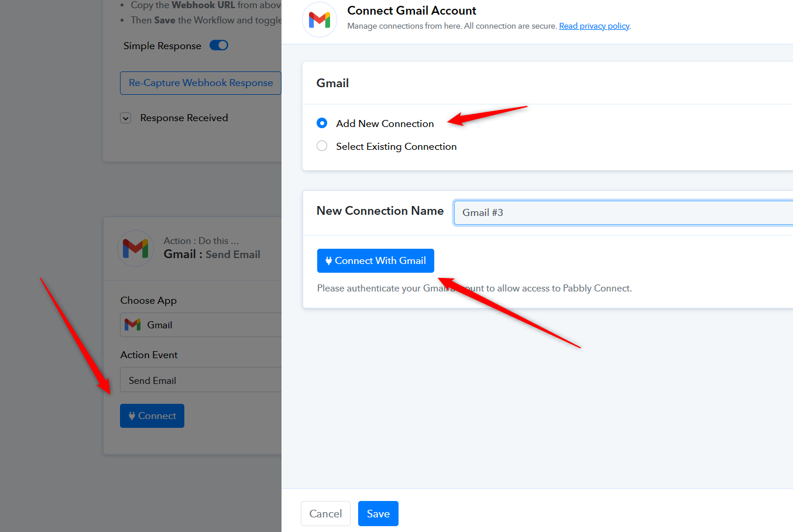Viewport: 793px width, 532px height.
Task: Click the Choose App label
Action: point(149,300)
